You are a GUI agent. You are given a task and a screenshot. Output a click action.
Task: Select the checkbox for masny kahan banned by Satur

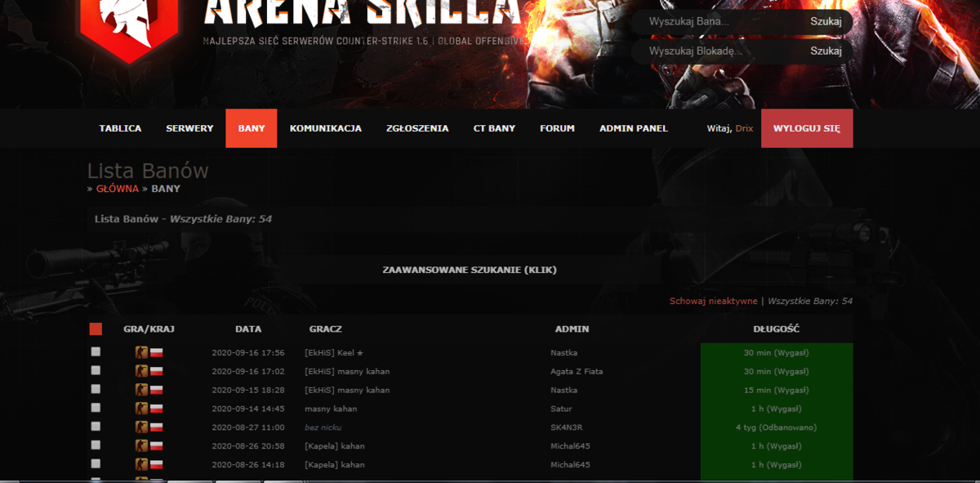[96, 408]
